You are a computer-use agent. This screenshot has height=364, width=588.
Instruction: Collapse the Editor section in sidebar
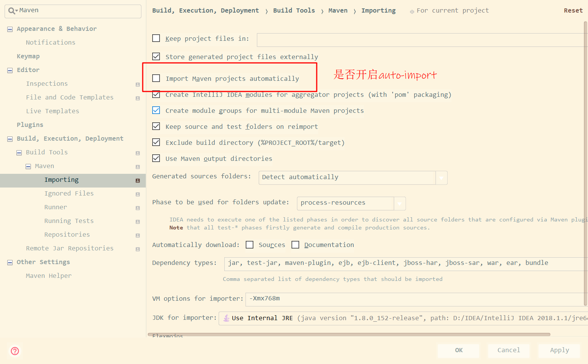[x=10, y=70]
